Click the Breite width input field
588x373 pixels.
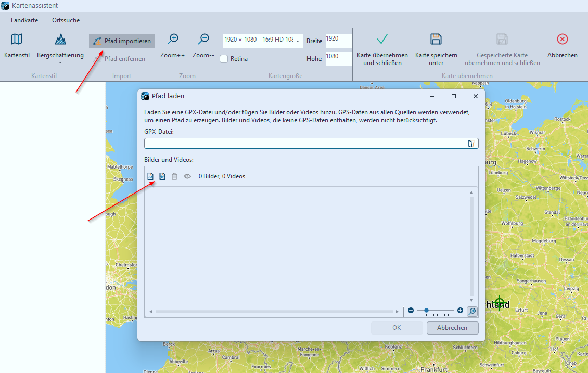coord(338,41)
